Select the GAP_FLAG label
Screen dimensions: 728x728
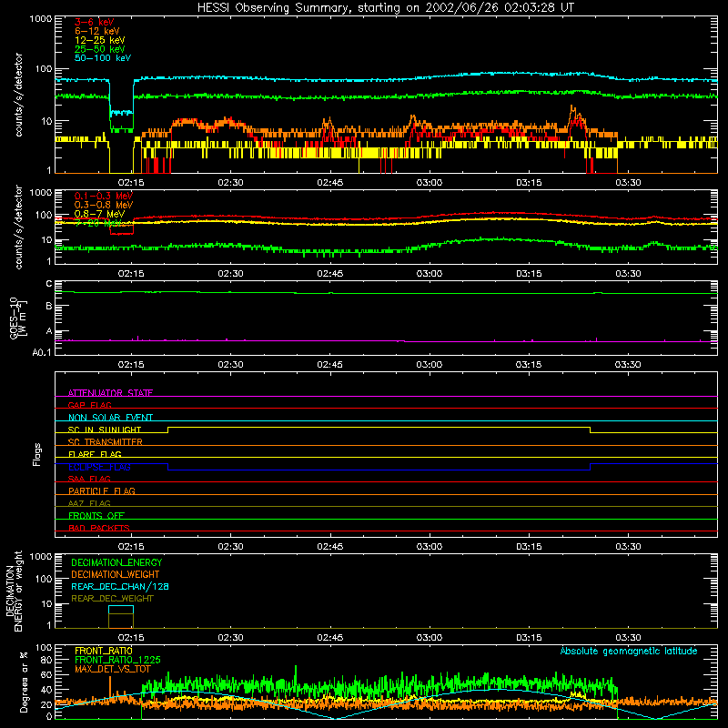click(x=89, y=405)
